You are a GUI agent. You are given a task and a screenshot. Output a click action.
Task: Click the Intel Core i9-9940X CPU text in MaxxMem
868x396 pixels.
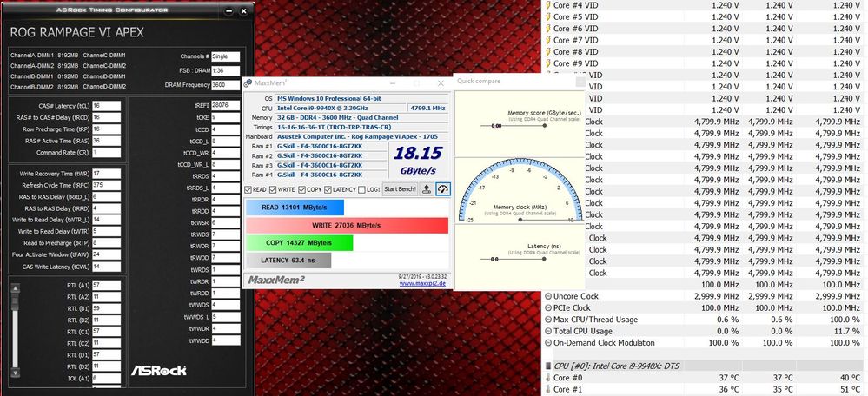click(322, 108)
